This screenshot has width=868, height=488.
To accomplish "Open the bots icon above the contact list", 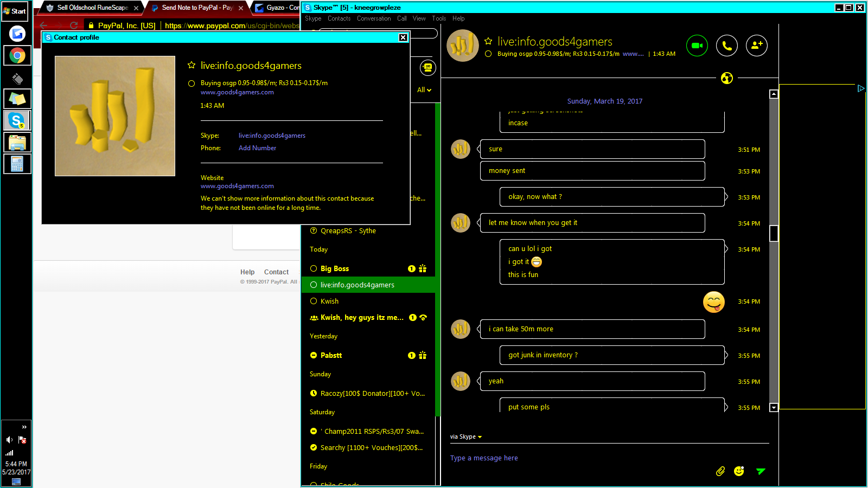I will [x=428, y=68].
